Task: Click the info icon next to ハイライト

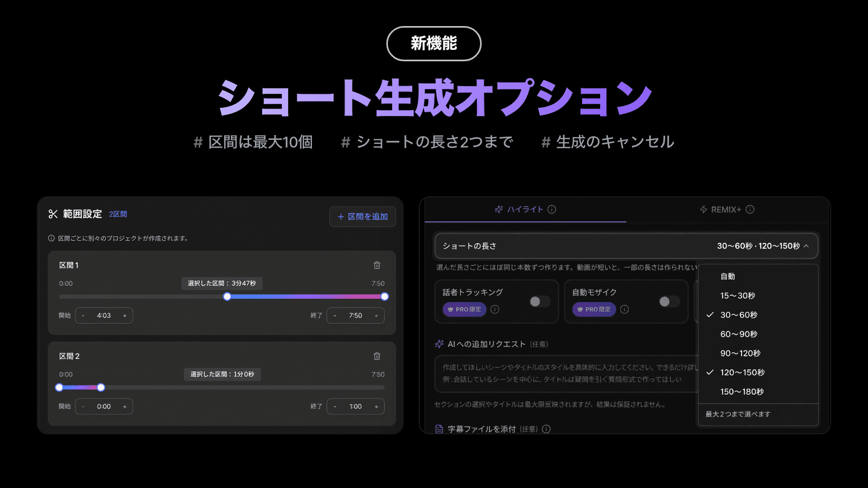Action: tap(552, 209)
